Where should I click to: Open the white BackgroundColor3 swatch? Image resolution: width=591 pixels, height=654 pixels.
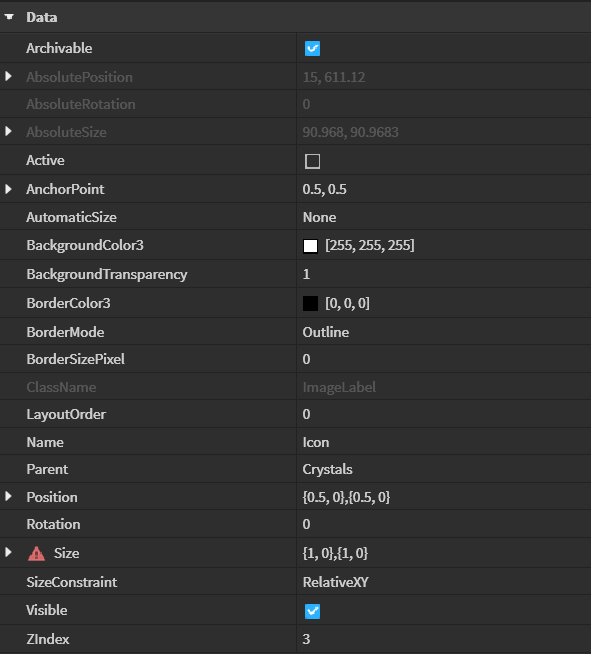click(x=310, y=246)
